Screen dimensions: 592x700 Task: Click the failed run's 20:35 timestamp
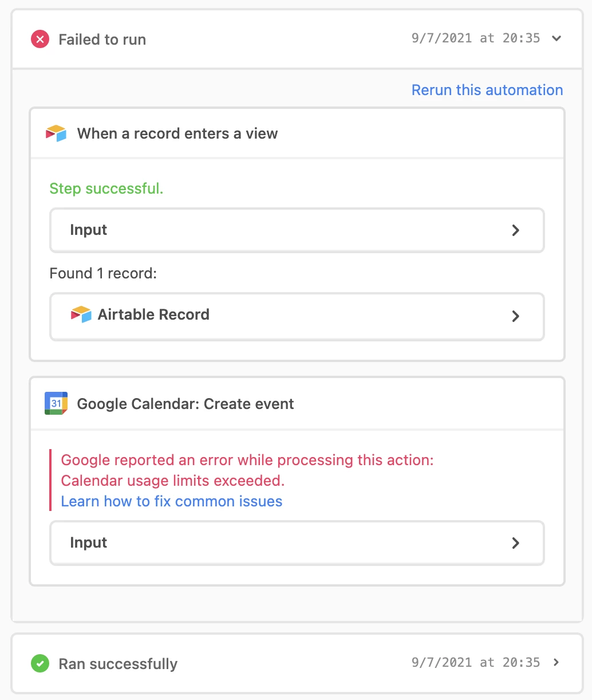(x=476, y=38)
